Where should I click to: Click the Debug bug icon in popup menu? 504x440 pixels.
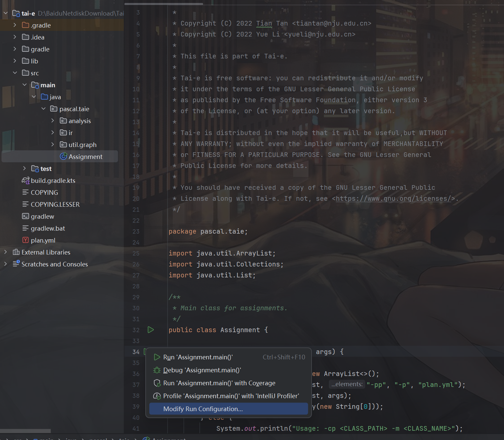click(157, 370)
